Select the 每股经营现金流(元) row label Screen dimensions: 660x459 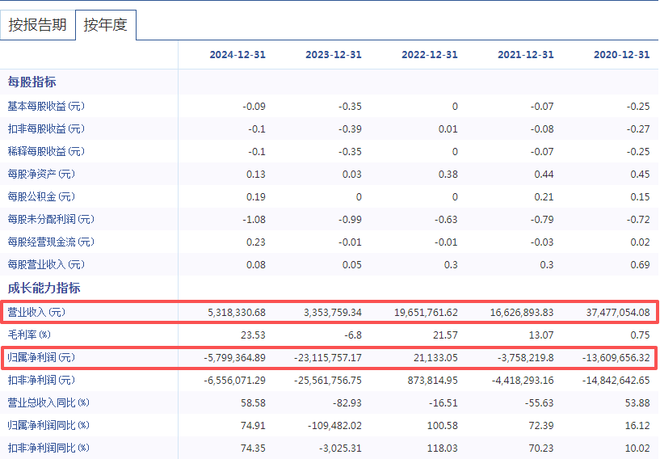tap(51, 242)
